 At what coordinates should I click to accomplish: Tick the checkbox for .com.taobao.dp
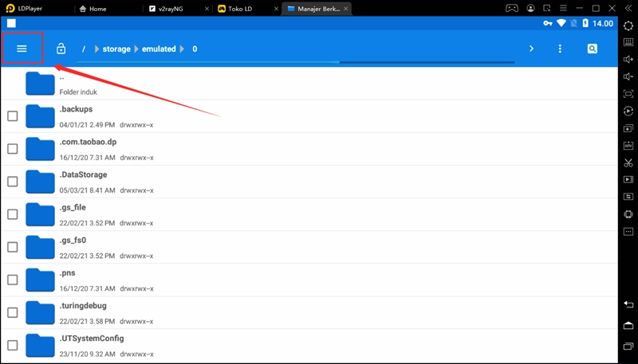(13, 149)
